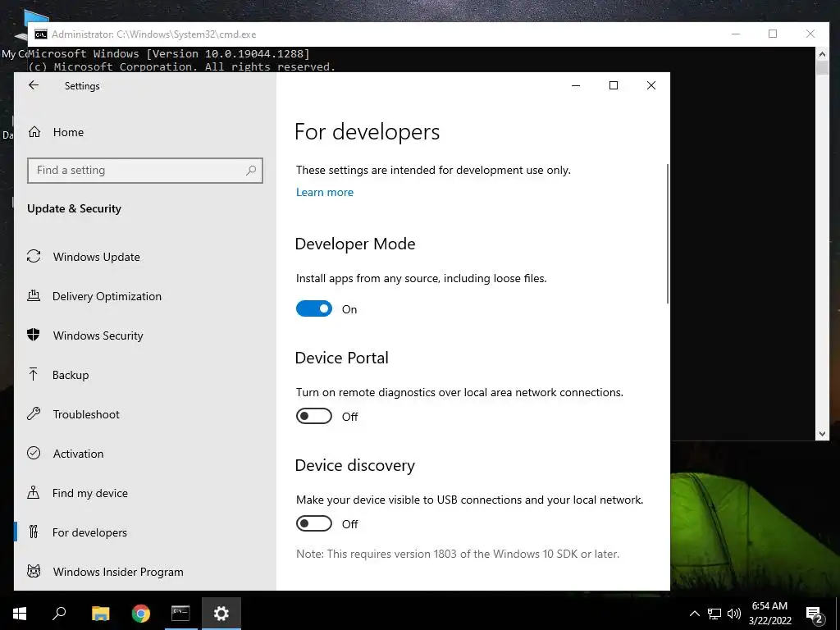Open Troubleshoot via its wrench icon
840x630 pixels.
click(x=34, y=413)
